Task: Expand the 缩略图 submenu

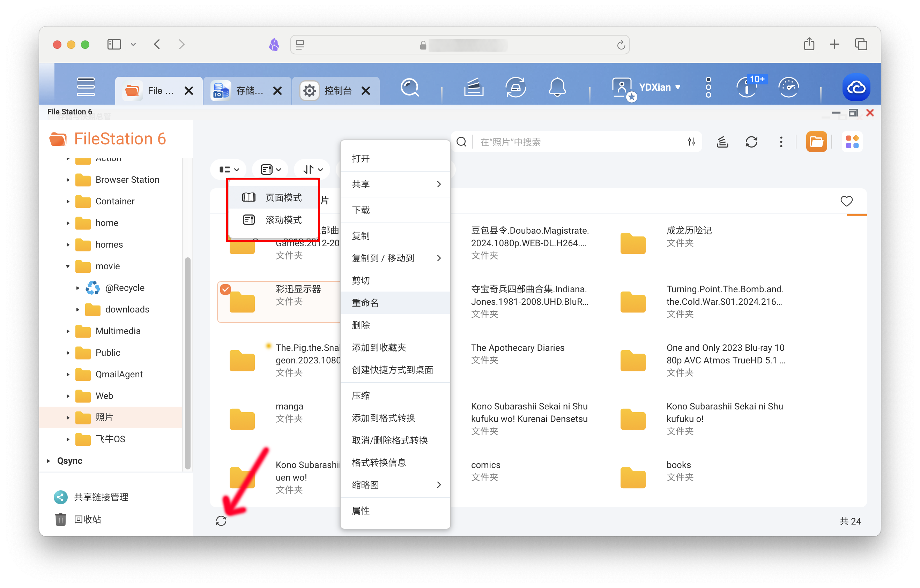Action: [395, 484]
